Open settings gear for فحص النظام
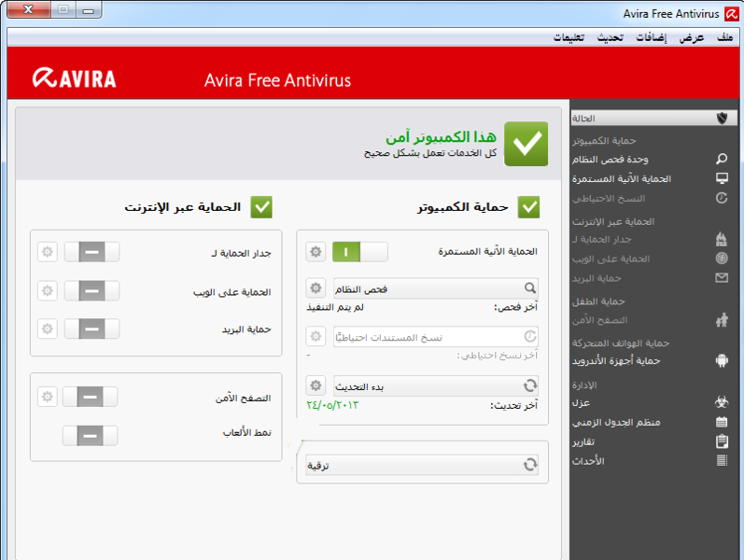This screenshot has height=560, width=744. [316, 288]
